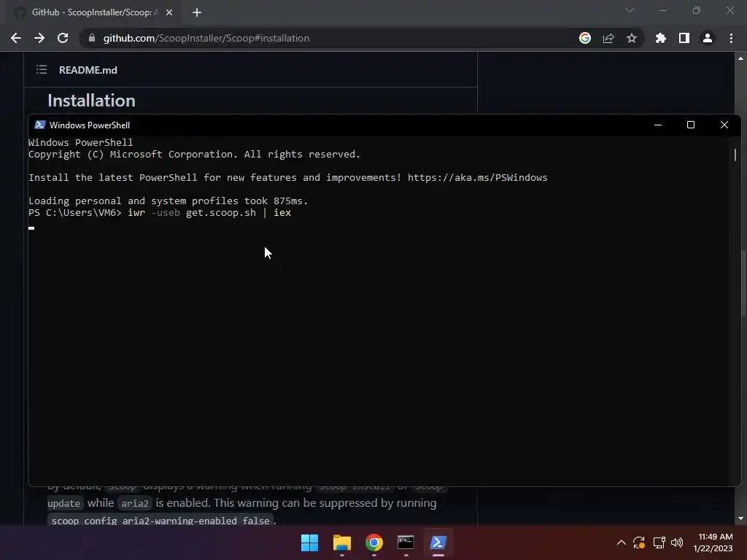Open Chrome tab search chevron
This screenshot has width=747, height=560.
click(630, 10)
